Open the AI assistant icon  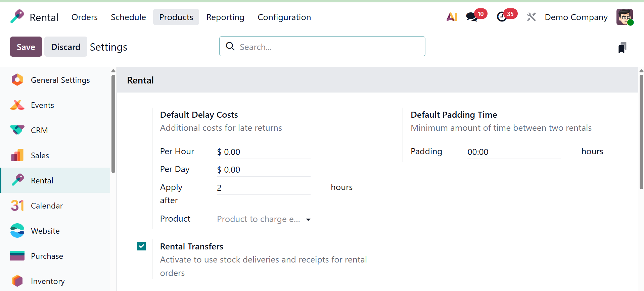click(x=452, y=17)
